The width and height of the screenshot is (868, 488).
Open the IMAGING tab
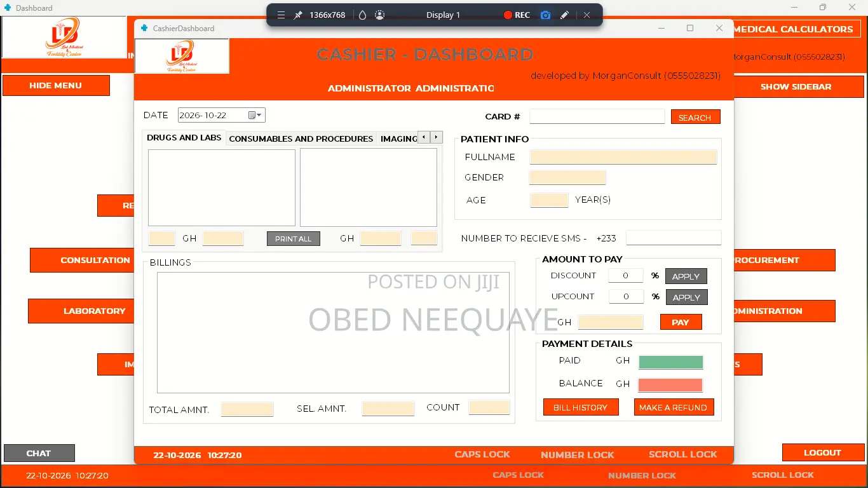pyautogui.click(x=398, y=139)
